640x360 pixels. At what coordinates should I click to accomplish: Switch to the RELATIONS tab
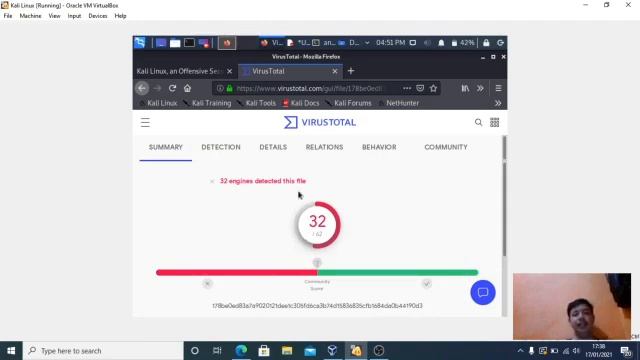[x=324, y=147]
